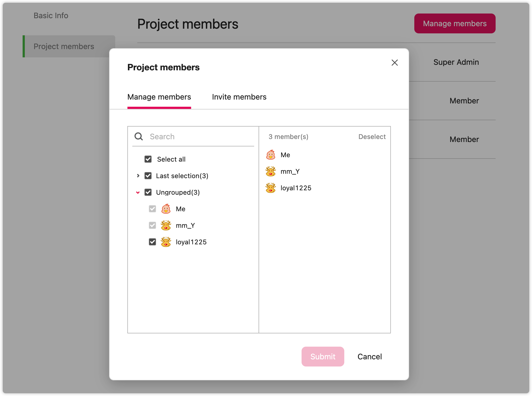
Task: Close the Project members dialog
Action: (394, 63)
